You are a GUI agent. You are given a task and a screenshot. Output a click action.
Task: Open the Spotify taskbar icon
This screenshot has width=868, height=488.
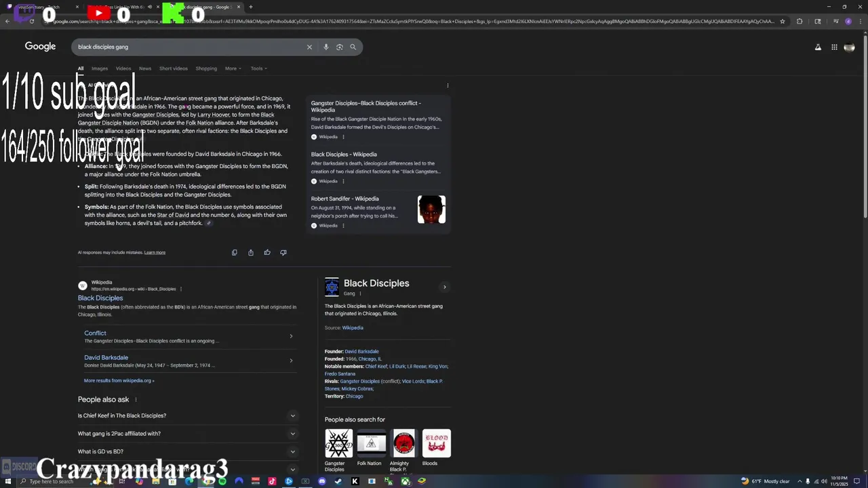coord(222,481)
